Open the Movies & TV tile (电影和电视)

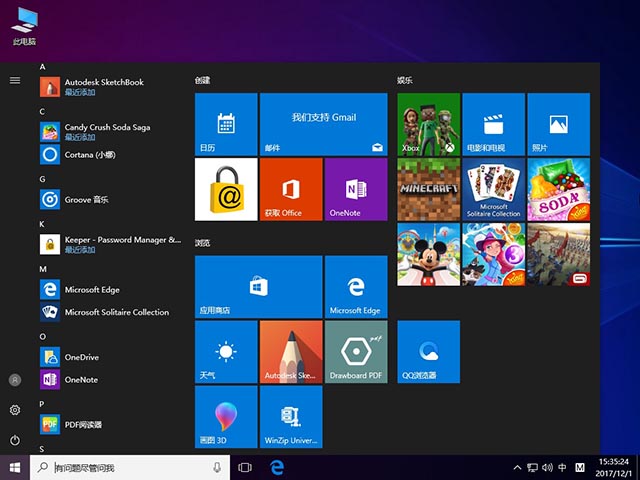(493, 124)
